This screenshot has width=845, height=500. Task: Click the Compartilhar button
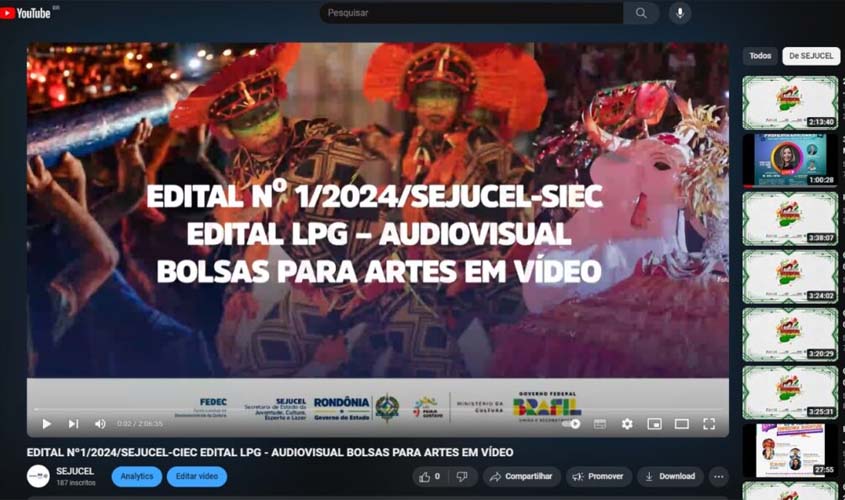[521, 477]
